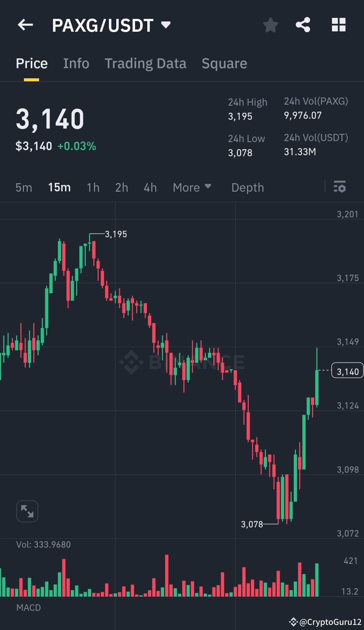Switch candle interval to 5m
This screenshot has width=364, height=630.
pos(24,187)
